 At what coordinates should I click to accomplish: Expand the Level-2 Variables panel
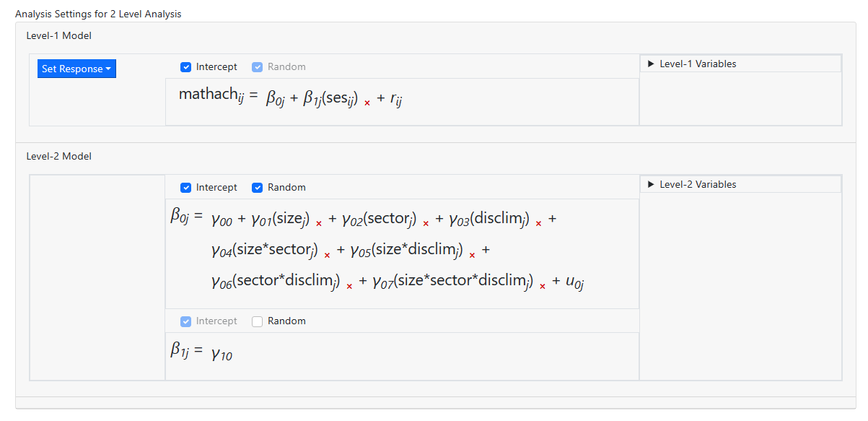(x=697, y=184)
